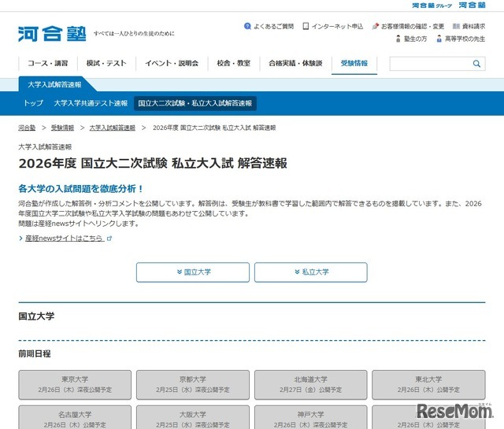Screen dimensions: 504x429
Task: Open 高等学校の先生 link
Action: point(465,39)
